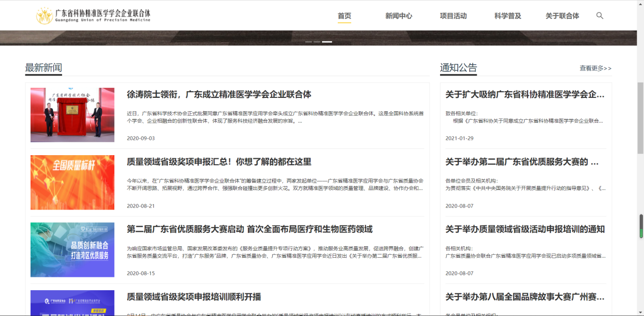
Task: Click the summary text starting 近日，广东省科学技术协会
Action: point(275,117)
